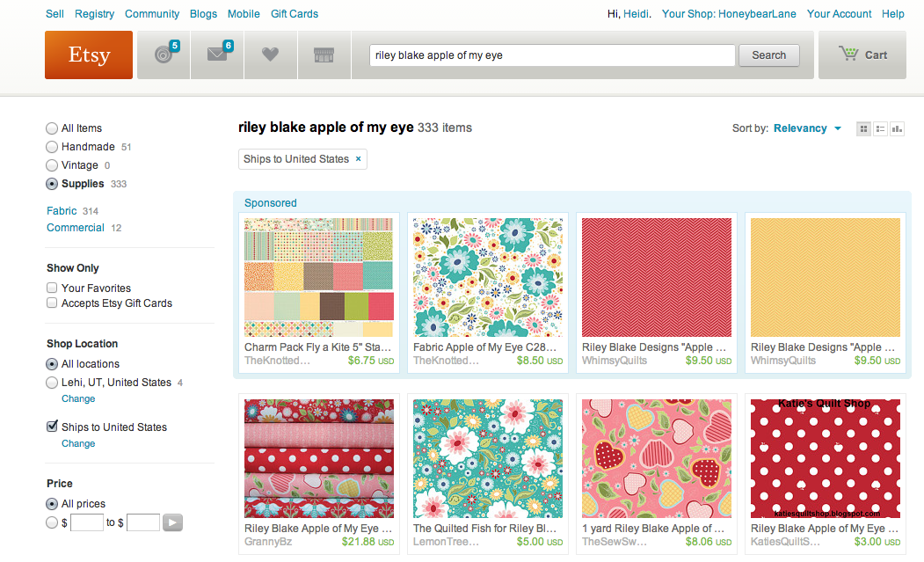Select Lehi, UT, United States radio button
924x562 pixels.
pos(52,383)
